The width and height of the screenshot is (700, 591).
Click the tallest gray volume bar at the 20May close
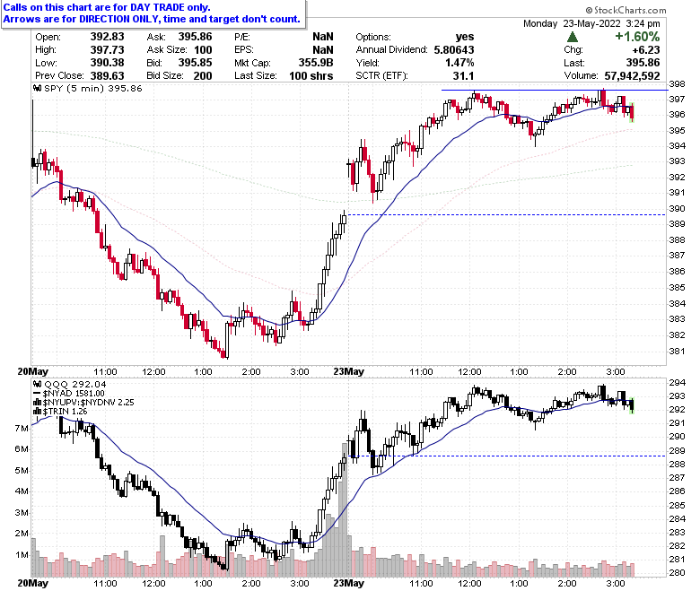click(345, 509)
